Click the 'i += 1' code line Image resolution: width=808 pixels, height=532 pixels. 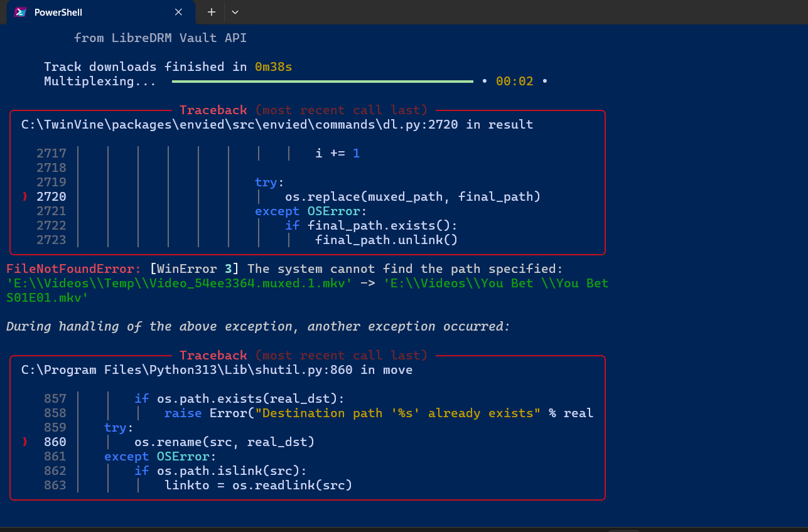(338, 153)
